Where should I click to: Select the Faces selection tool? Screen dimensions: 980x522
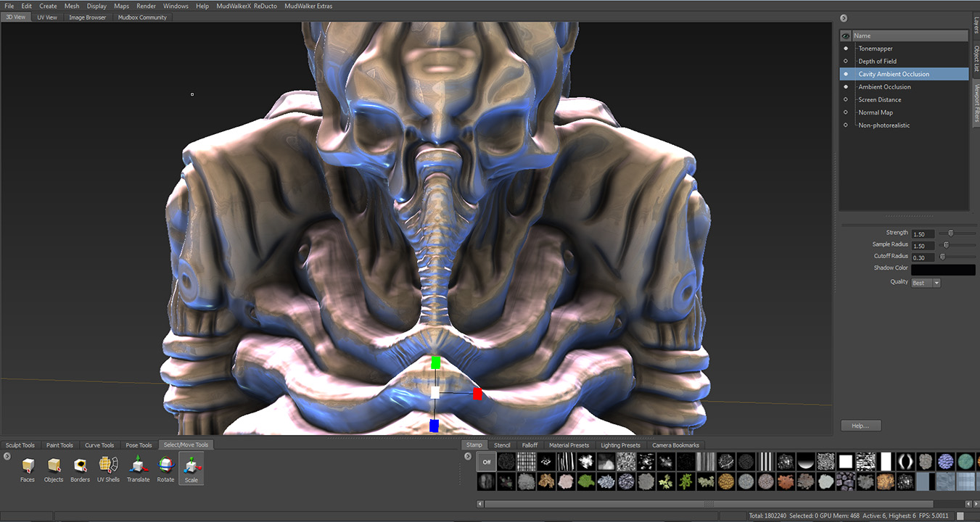(28, 466)
